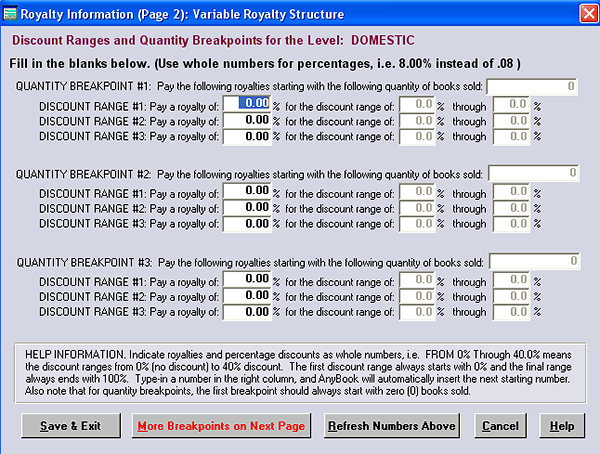Viewport: 600px width, 454px height.
Task: Click Breakpoint #2 Discount Range #2 royalty field
Action: 246,208
